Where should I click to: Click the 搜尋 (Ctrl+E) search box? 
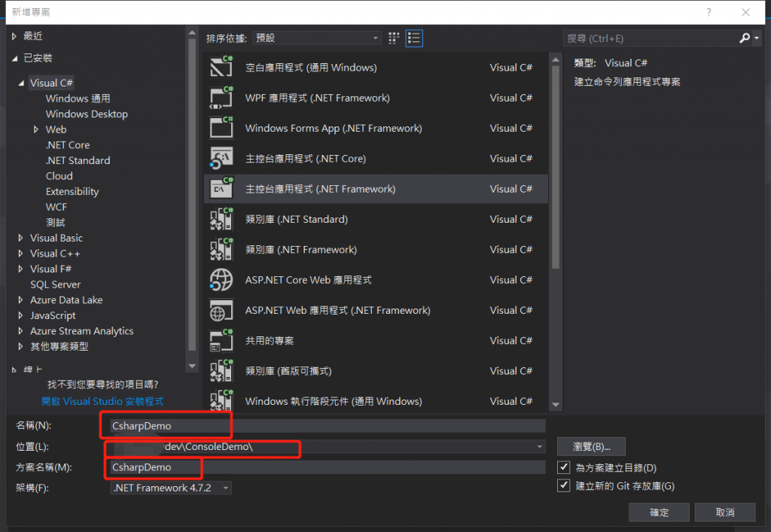pos(650,38)
